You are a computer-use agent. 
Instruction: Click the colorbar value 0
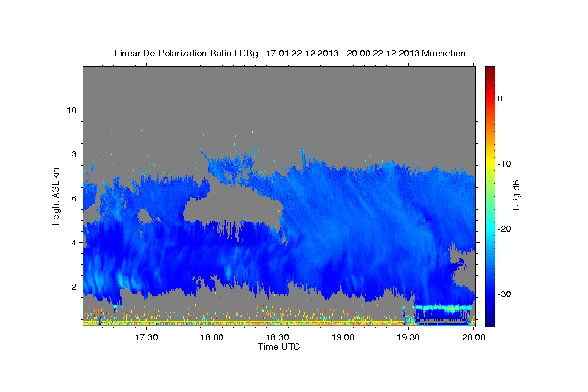pos(500,98)
